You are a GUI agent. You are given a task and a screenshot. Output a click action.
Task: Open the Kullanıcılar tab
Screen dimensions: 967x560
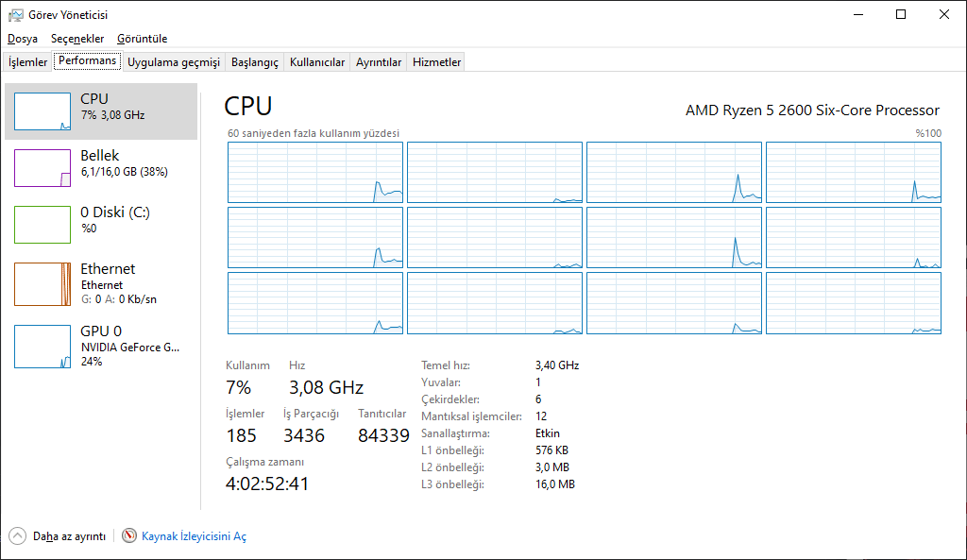coord(317,62)
